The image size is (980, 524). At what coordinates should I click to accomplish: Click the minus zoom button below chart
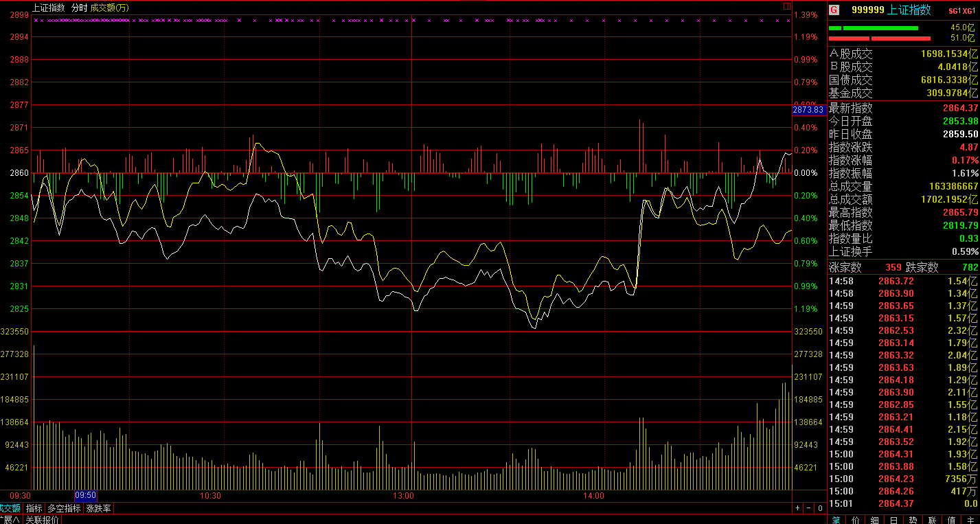808,508
